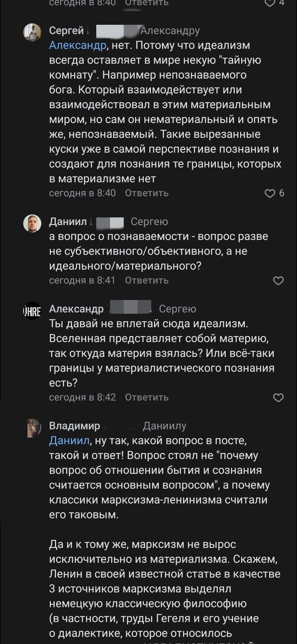Open Даниил's profile avatar
297x644 pixels.
tap(32, 223)
